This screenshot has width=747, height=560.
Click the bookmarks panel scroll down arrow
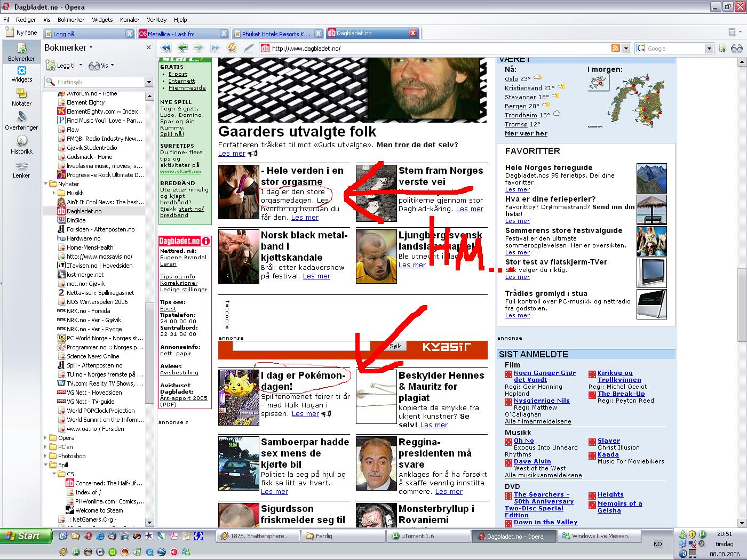pos(149,523)
